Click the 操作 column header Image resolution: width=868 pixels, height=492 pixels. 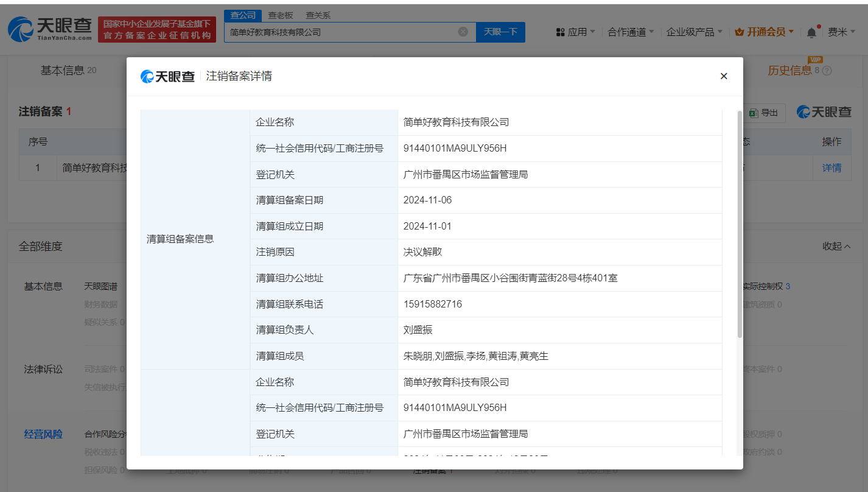click(x=831, y=142)
